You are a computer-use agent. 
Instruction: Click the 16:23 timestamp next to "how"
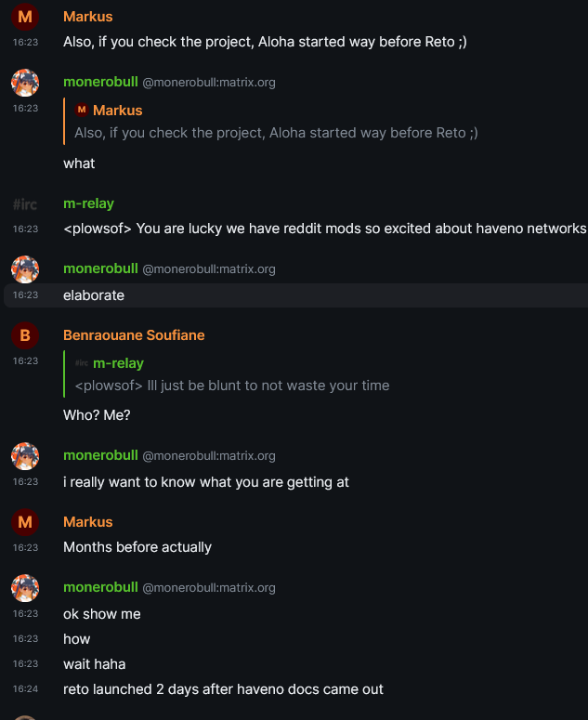pyautogui.click(x=25, y=639)
